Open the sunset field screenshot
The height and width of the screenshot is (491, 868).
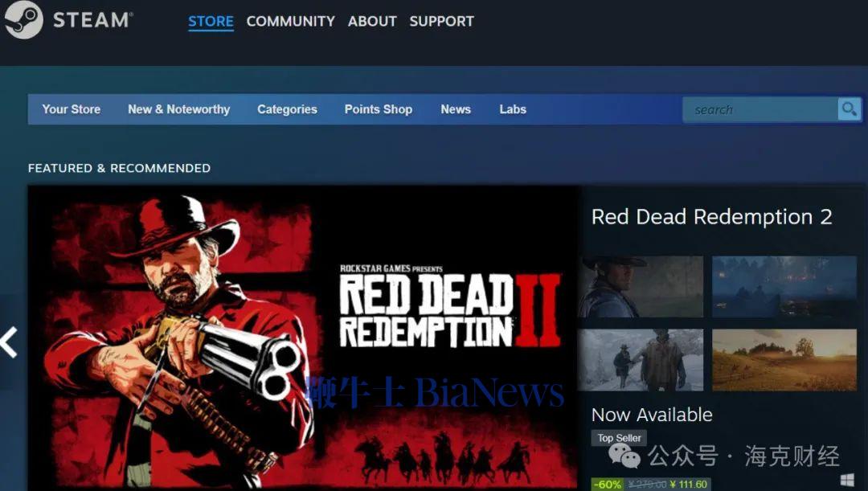point(784,360)
